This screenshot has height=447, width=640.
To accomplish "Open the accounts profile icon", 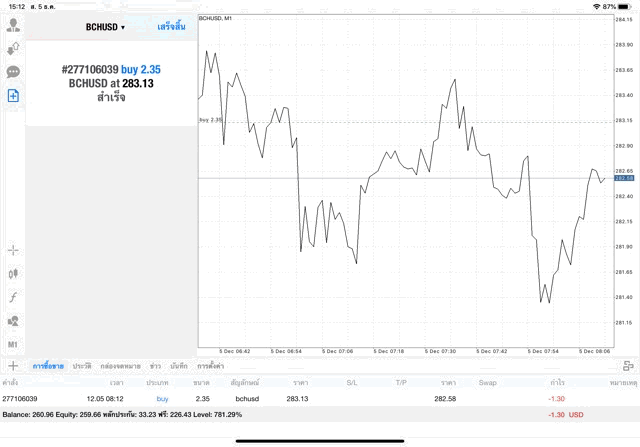I will [x=14, y=25].
